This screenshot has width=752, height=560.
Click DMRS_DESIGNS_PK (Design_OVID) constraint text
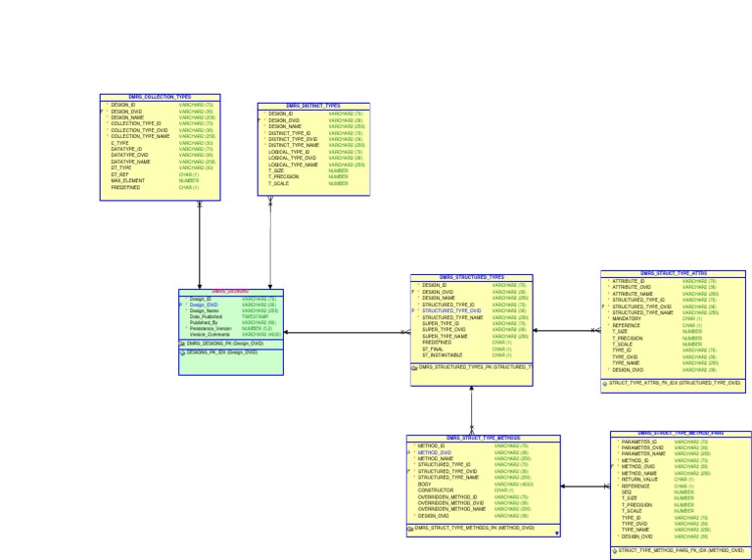[x=225, y=344]
